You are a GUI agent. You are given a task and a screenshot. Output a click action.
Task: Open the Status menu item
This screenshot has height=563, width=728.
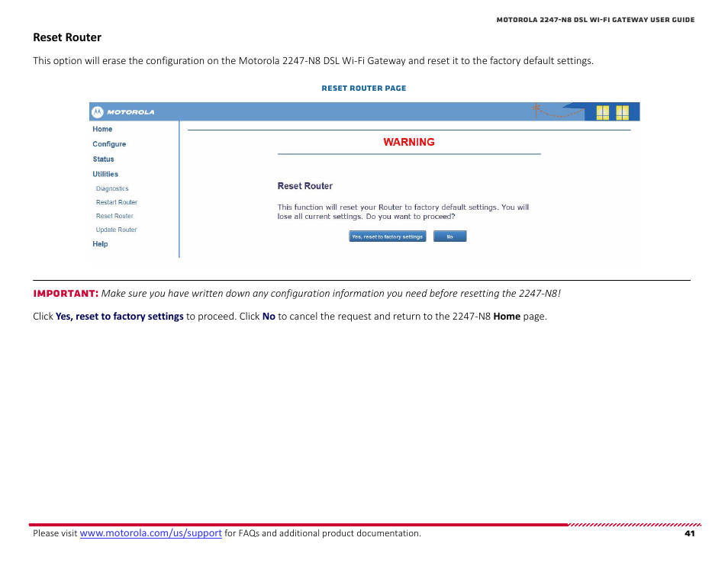103,159
